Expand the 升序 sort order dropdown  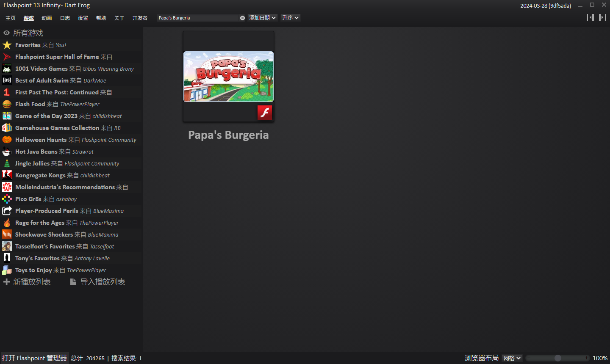tap(291, 18)
